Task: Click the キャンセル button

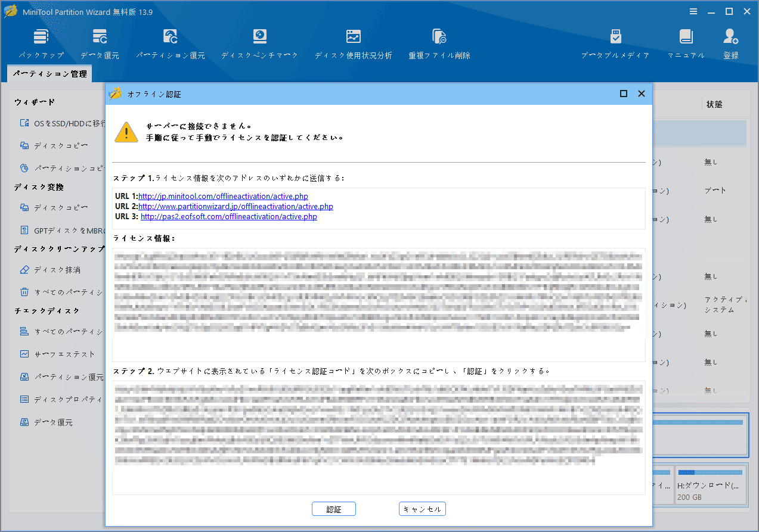Action: point(422,509)
